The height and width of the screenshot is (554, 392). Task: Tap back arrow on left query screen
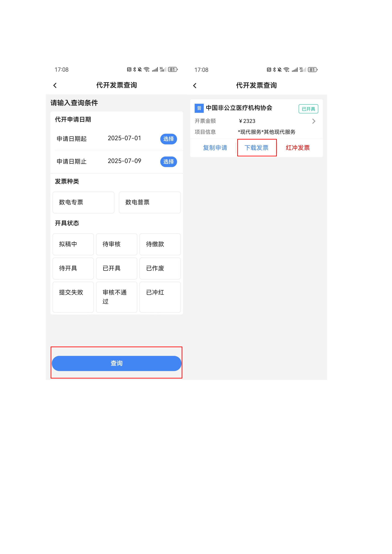(55, 86)
